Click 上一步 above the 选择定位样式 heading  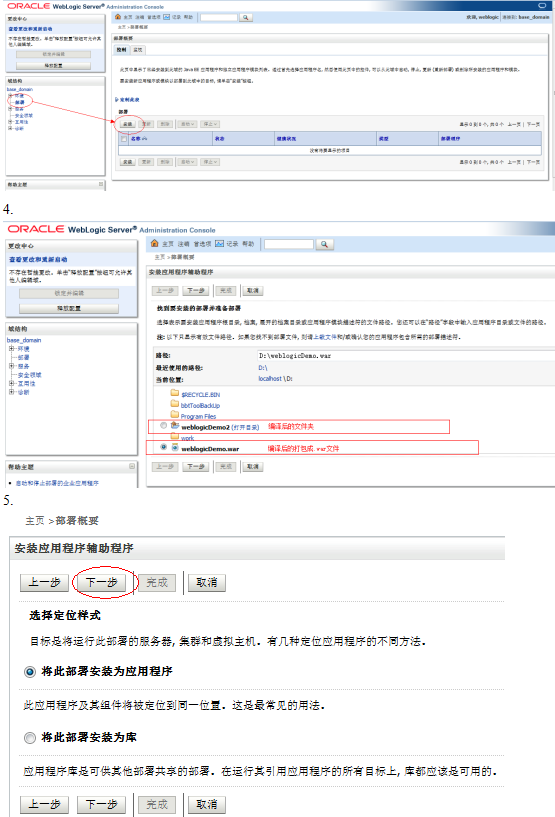(44, 583)
